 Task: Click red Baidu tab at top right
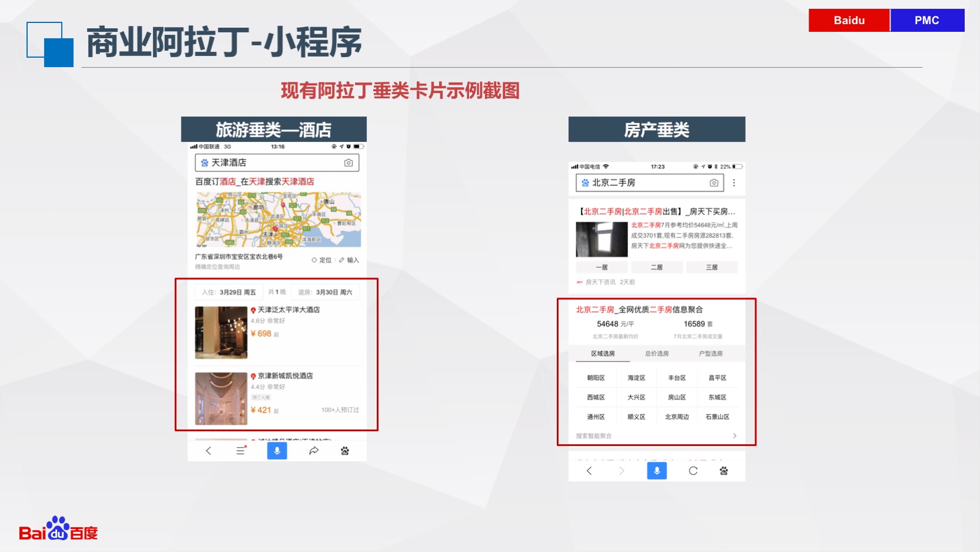(849, 20)
